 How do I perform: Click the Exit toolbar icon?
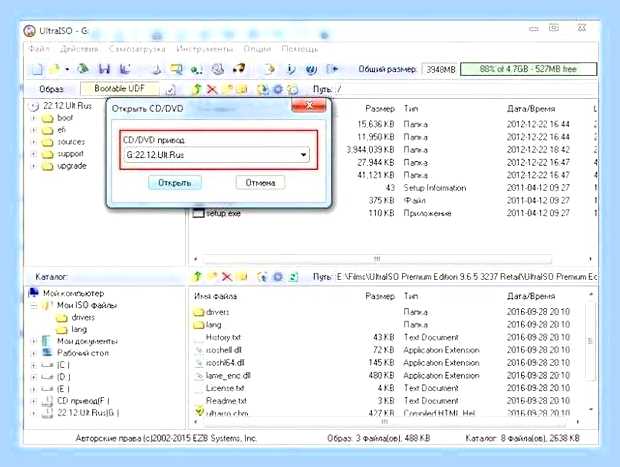coord(332,70)
